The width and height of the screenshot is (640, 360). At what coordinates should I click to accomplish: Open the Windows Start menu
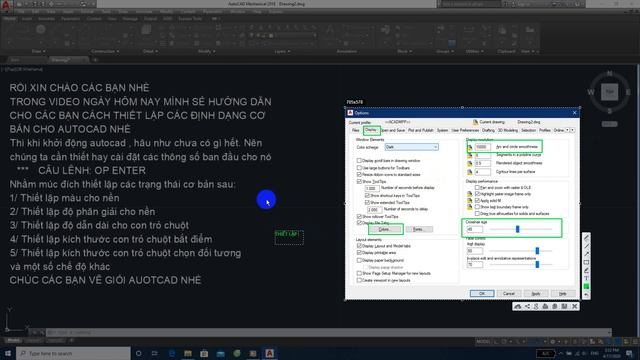[8, 353]
